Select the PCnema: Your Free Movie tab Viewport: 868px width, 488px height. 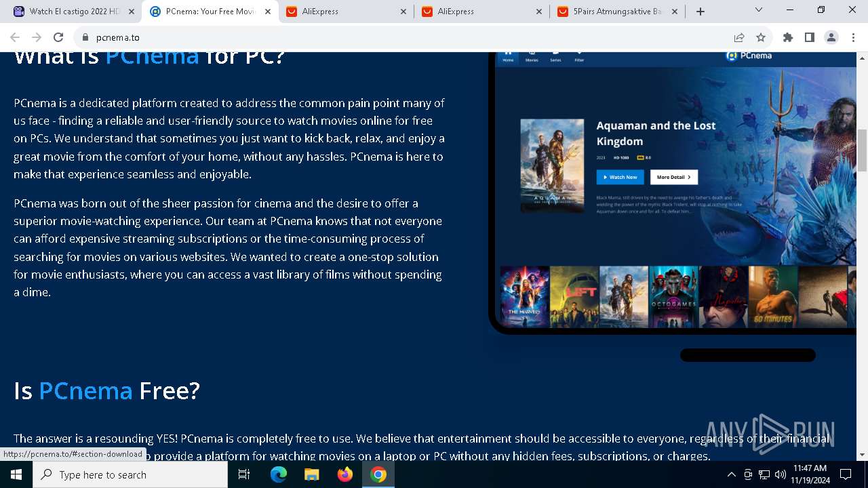tap(210, 12)
